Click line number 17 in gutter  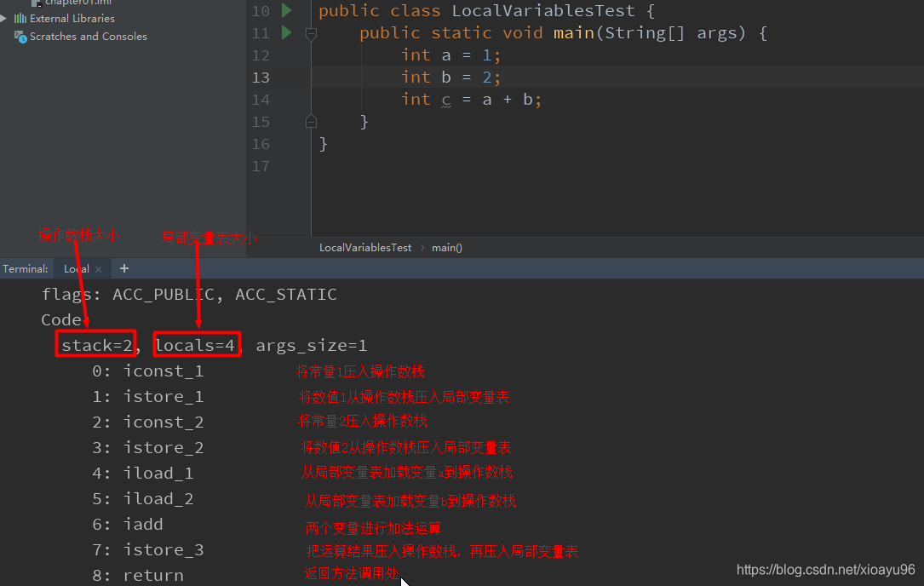[x=261, y=166]
